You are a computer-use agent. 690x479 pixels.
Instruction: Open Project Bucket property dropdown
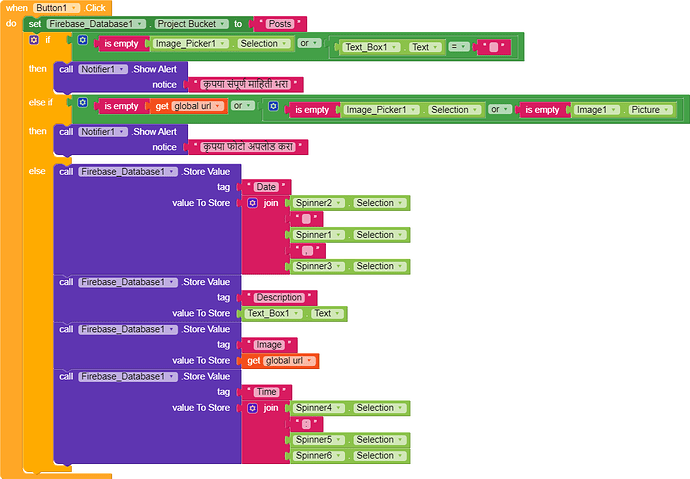pyautogui.click(x=222, y=24)
